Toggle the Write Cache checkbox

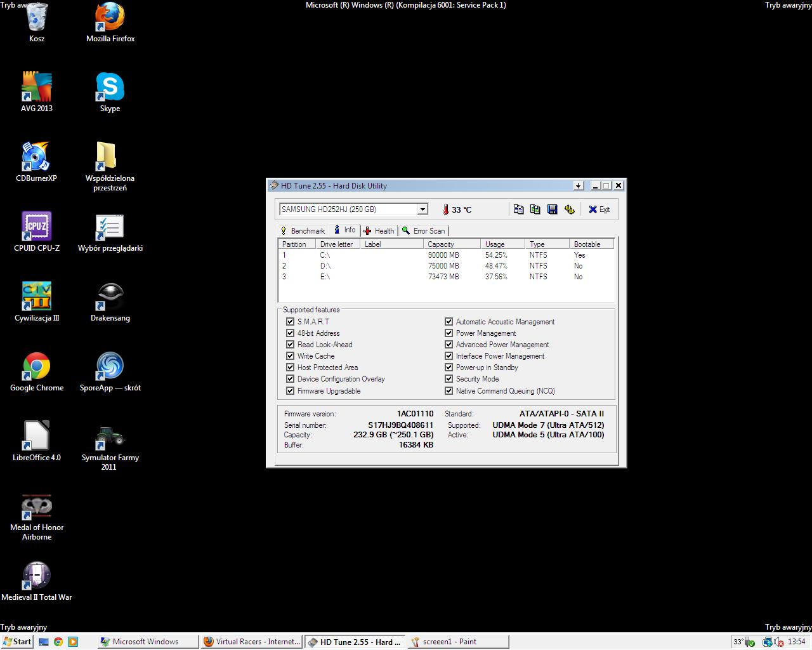click(x=291, y=356)
